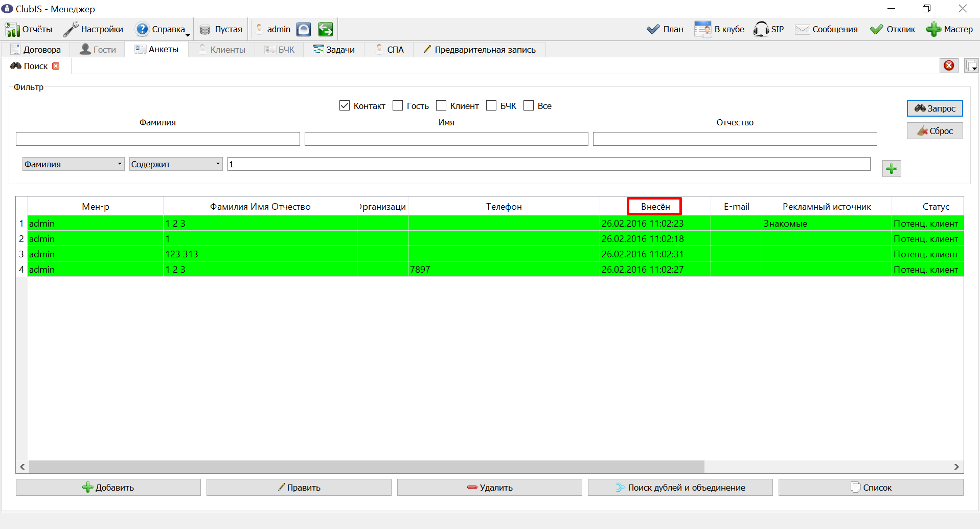Click the green switch user arrows icon

326,29
